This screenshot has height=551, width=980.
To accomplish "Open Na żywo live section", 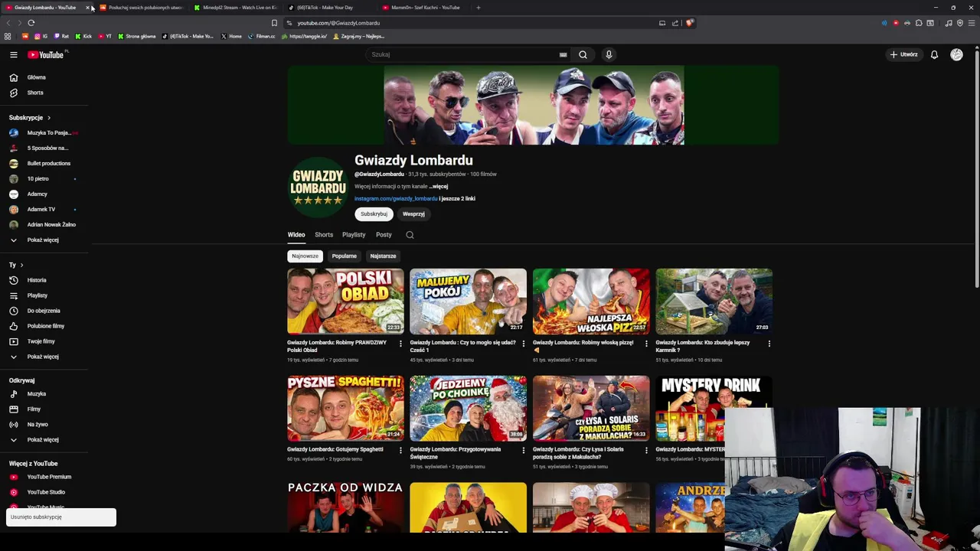I will (37, 424).
